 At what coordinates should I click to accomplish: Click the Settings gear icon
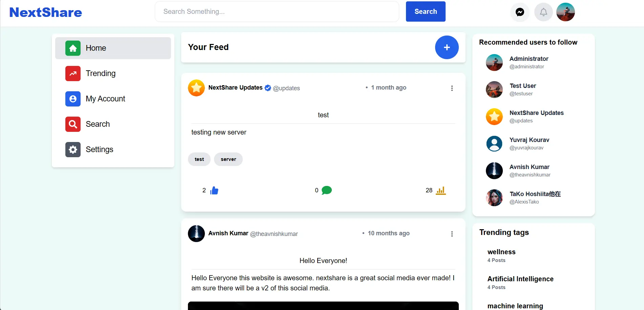click(72, 149)
